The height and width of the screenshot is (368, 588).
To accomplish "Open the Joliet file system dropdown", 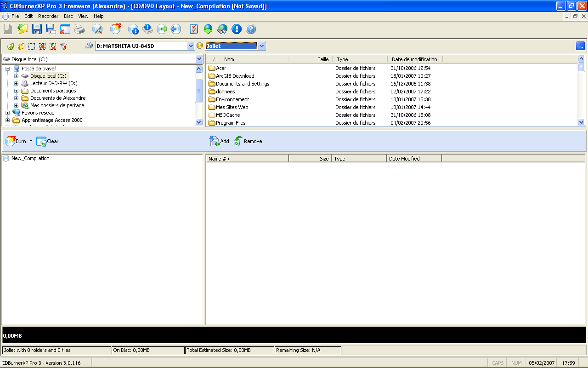I will 261,46.
